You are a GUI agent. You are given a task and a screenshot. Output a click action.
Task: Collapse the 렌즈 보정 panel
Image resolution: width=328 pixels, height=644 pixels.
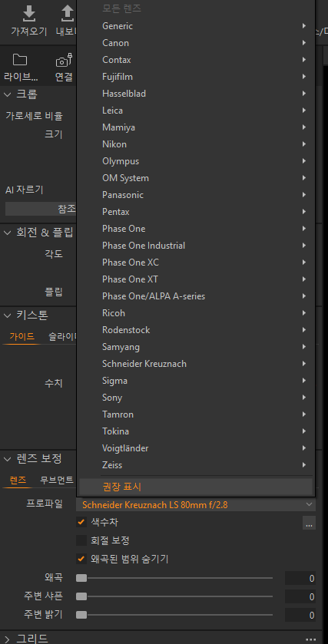(x=8, y=458)
